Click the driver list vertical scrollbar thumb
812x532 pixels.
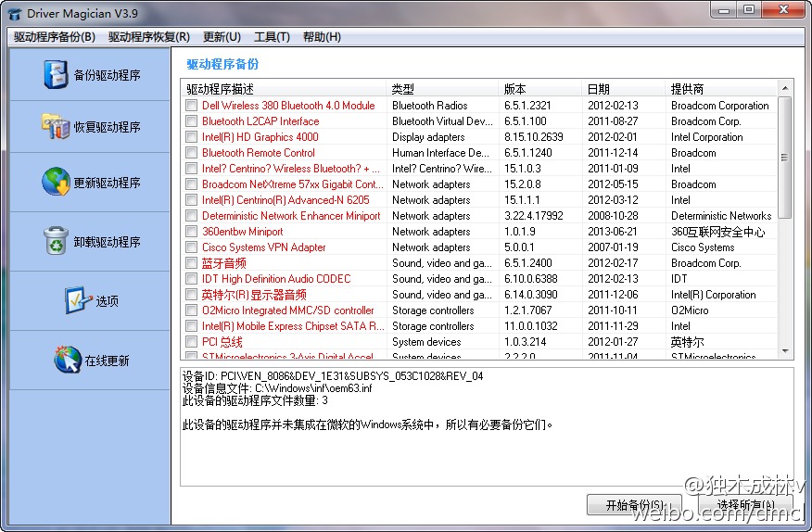tap(785, 157)
